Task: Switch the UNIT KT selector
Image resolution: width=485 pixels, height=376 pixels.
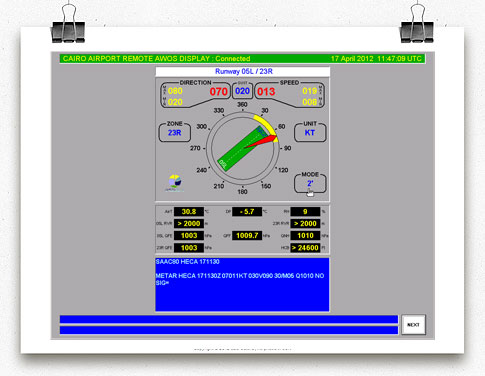Action: pos(310,132)
